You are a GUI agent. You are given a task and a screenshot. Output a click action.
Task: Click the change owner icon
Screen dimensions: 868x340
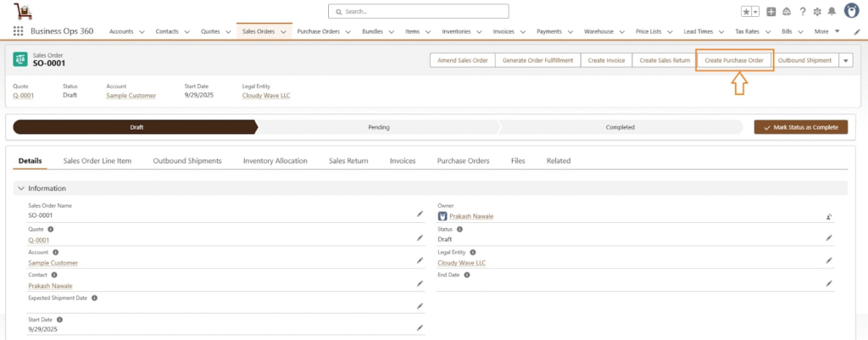(x=829, y=216)
